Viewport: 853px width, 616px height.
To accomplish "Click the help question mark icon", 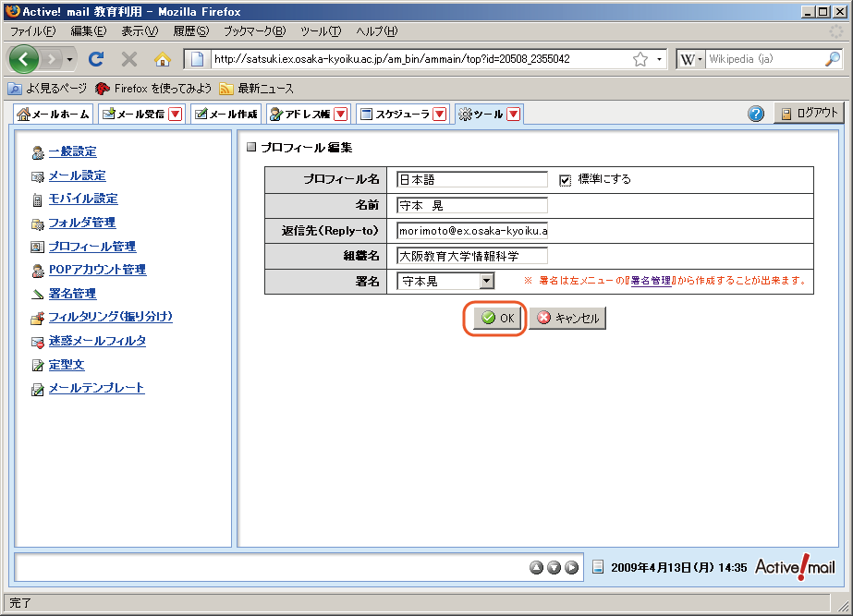I will click(756, 114).
